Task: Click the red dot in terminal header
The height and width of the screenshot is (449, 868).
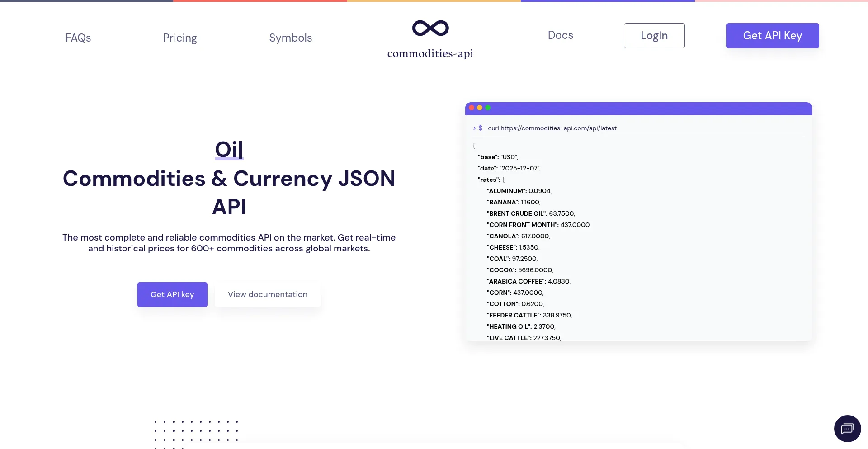Action: 472,108
